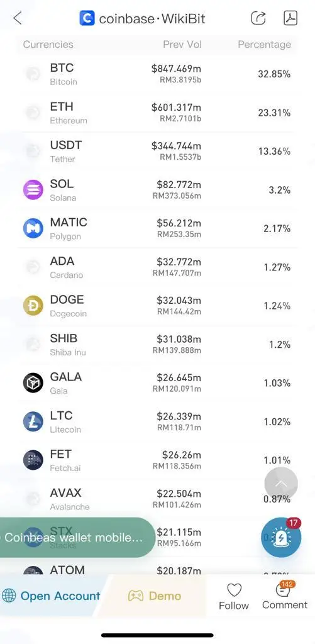Tap scroll-to-top chevron circle button
The width and height of the screenshot is (315, 644).
point(281,484)
